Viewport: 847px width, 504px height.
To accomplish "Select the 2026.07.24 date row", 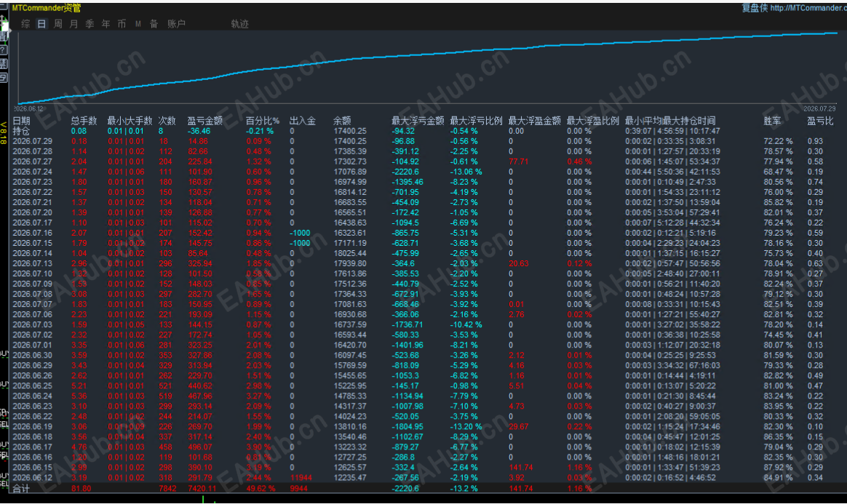I will (33, 172).
